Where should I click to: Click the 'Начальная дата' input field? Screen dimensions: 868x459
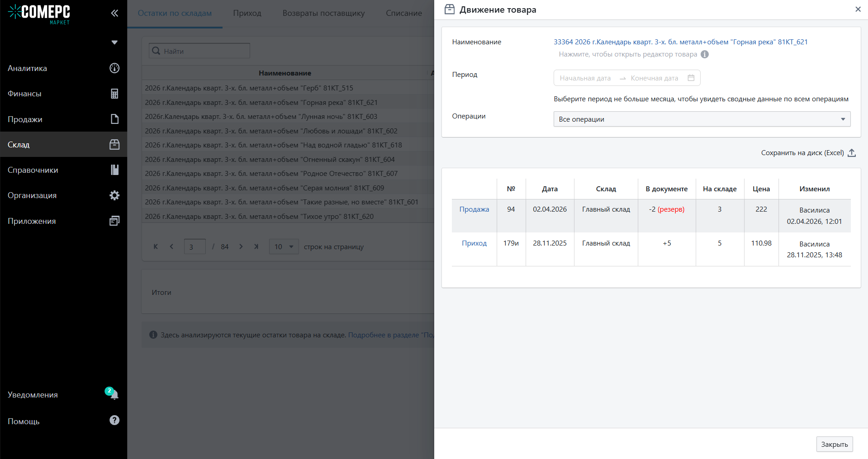585,78
